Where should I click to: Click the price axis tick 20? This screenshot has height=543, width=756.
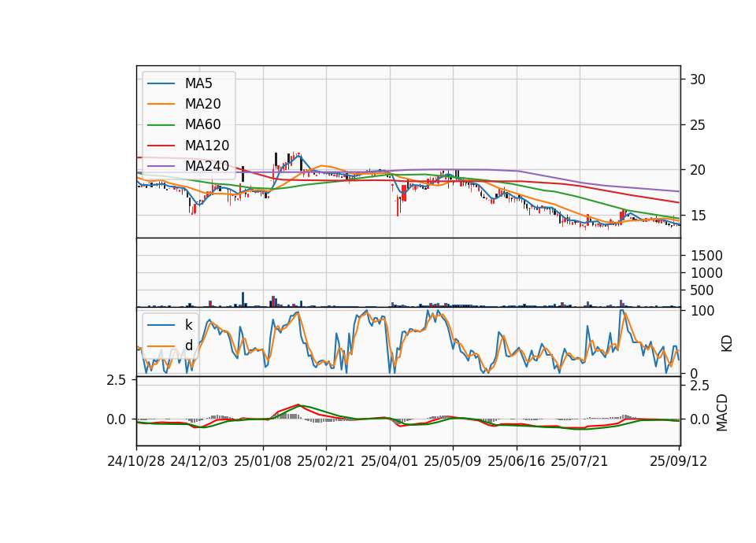pyautogui.click(x=697, y=170)
